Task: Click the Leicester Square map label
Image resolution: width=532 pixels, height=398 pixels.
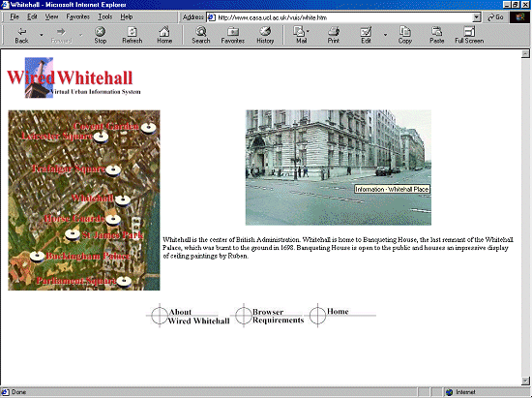Action: click(x=57, y=137)
